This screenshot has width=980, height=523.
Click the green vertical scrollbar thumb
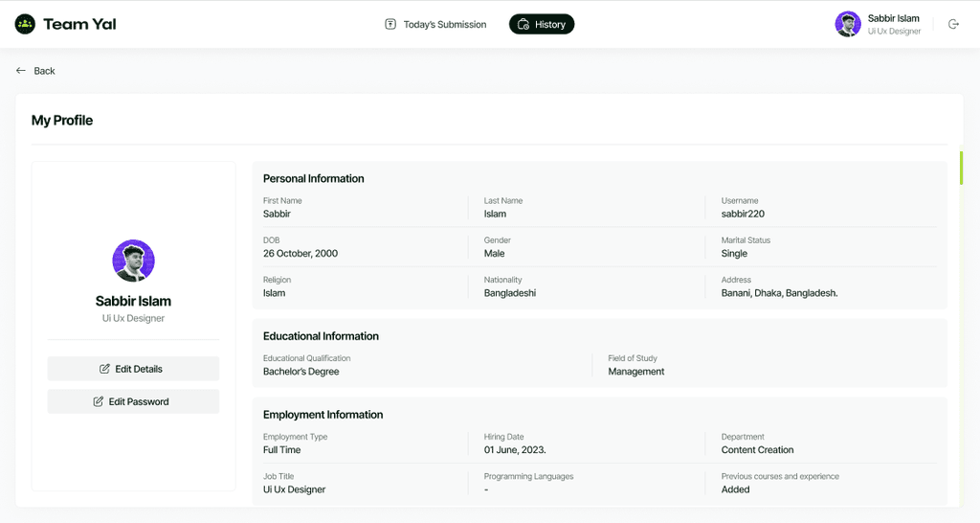[x=961, y=167]
